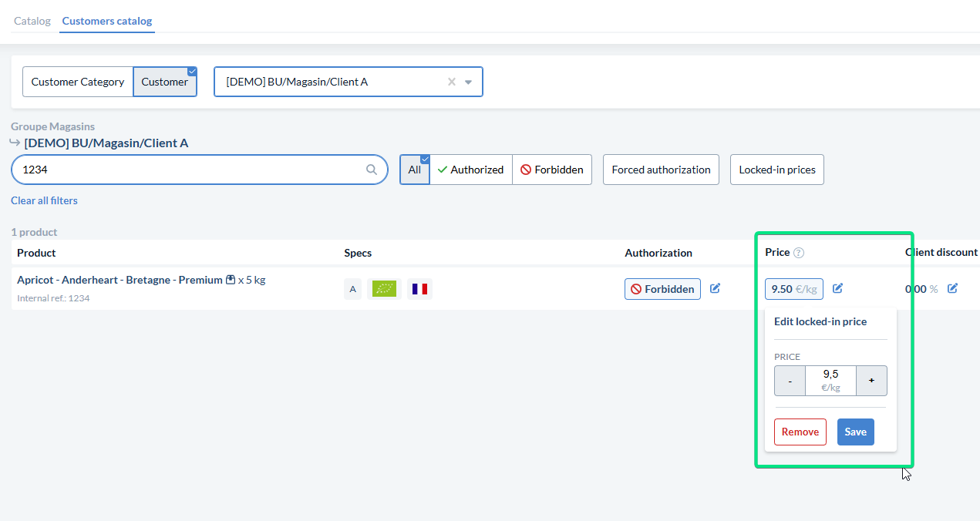Click the package icon beside x 5 kg
Viewport: 980px width, 521px height.
230,280
